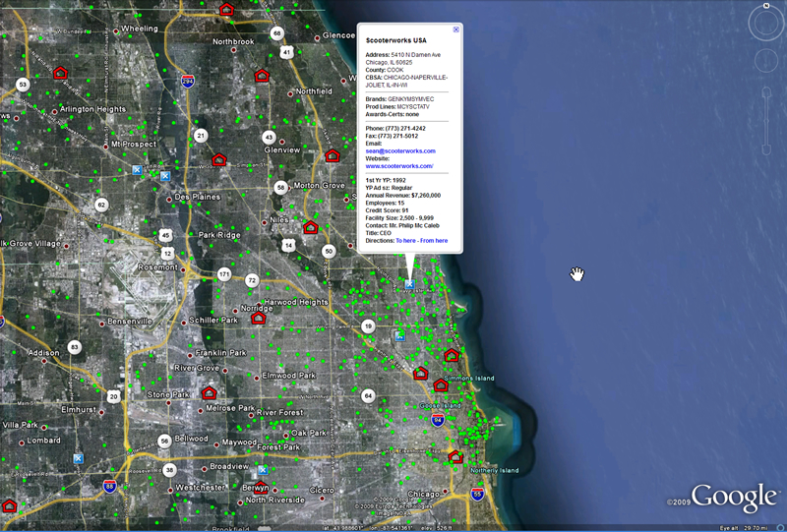Click the route 83 shield
The width and height of the screenshot is (787, 532).
click(x=75, y=347)
